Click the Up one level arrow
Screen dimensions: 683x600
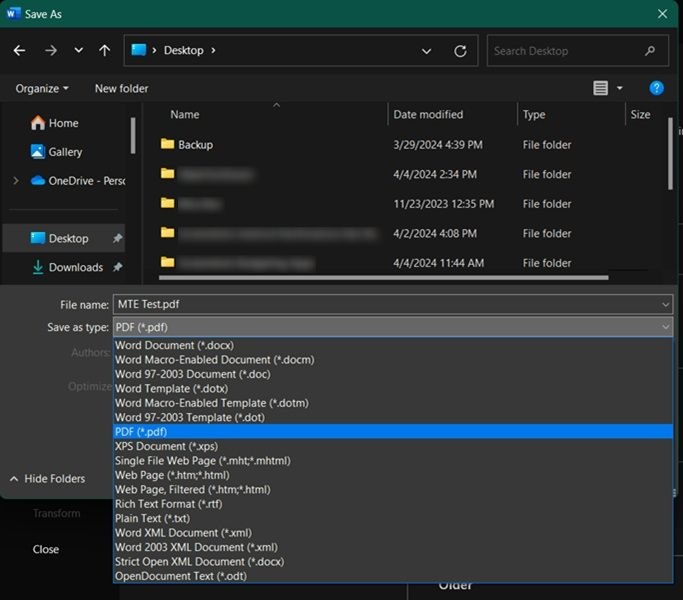click(105, 50)
